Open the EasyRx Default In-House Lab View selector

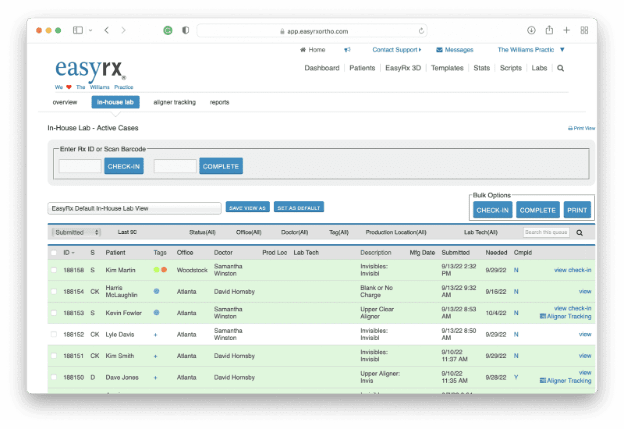[135, 208]
